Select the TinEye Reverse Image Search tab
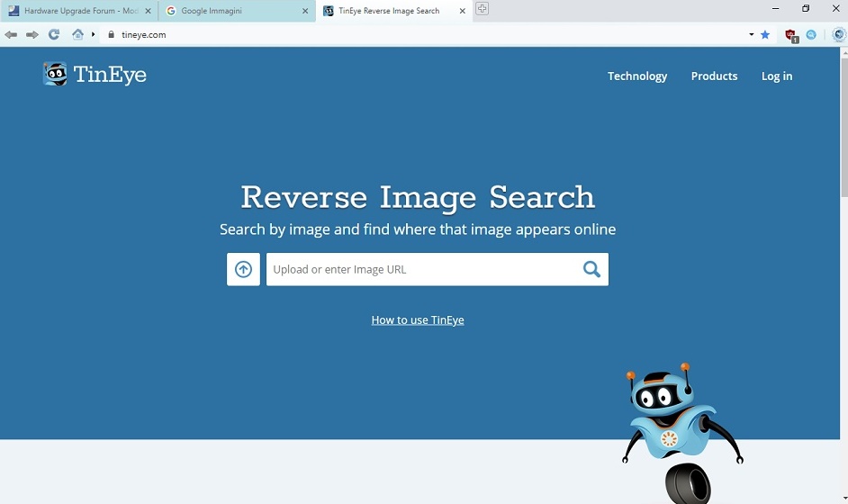This screenshot has height=504, width=848. point(393,11)
